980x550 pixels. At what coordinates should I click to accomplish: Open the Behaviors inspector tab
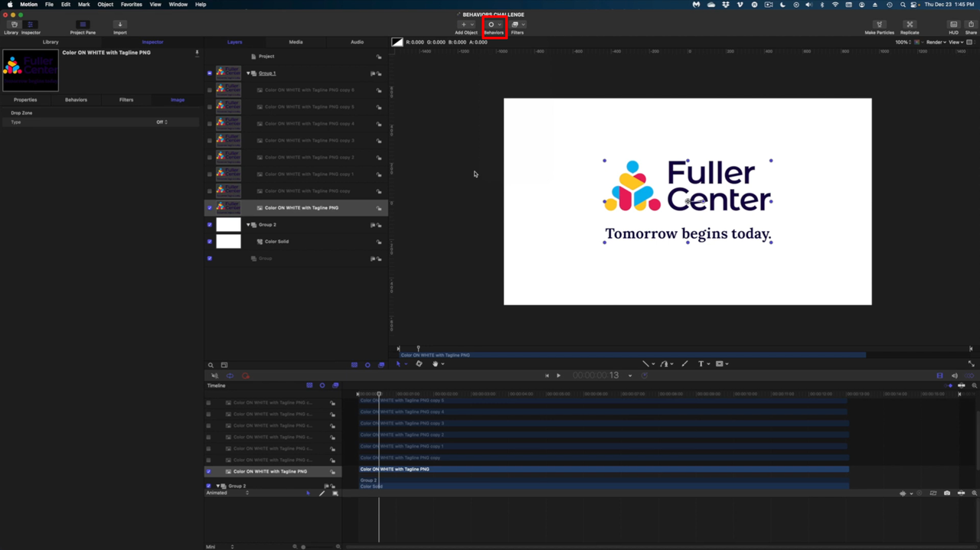[76, 99]
